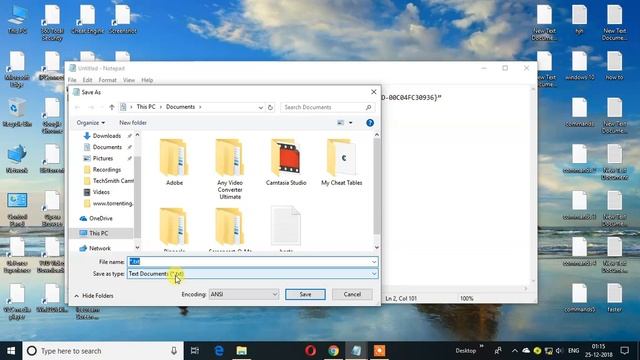Click the taskbar search box
The height and width of the screenshot is (360, 640).
[x=103, y=351]
